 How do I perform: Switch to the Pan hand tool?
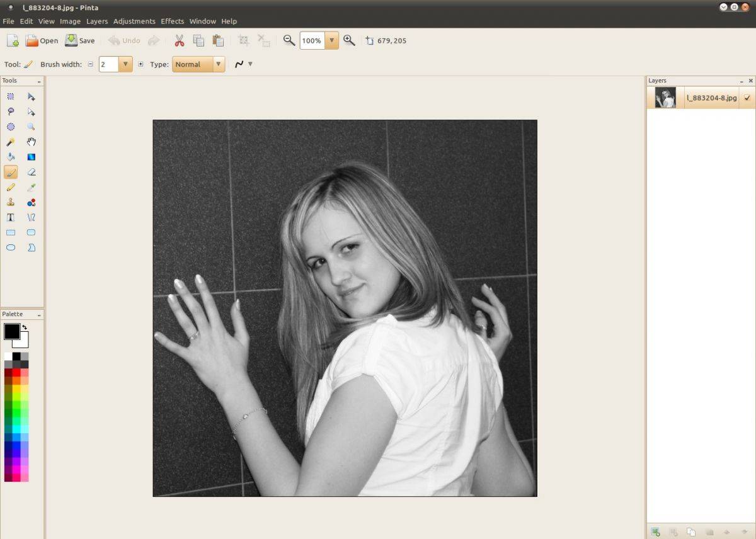31,142
